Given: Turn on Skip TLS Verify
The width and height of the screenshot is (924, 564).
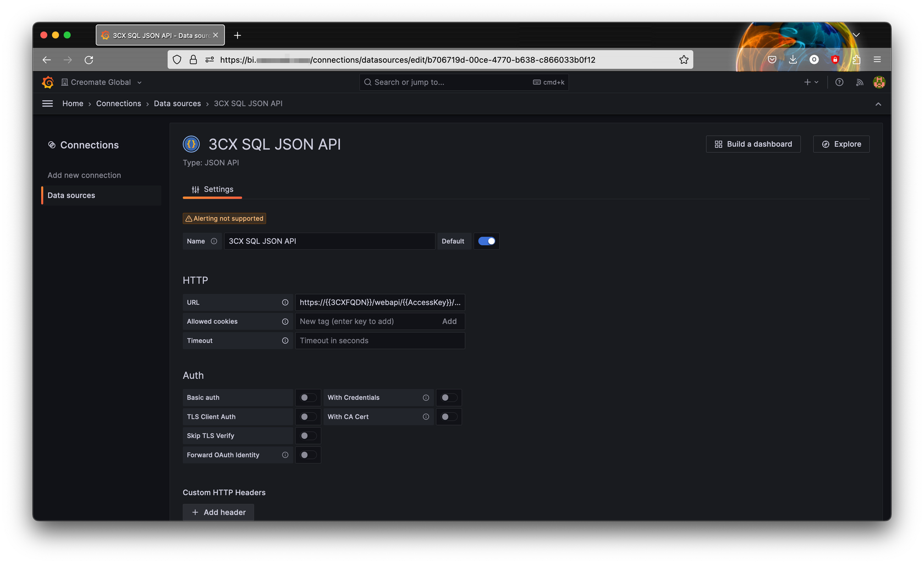Looking at the screenshot, I should pos(308,435).
